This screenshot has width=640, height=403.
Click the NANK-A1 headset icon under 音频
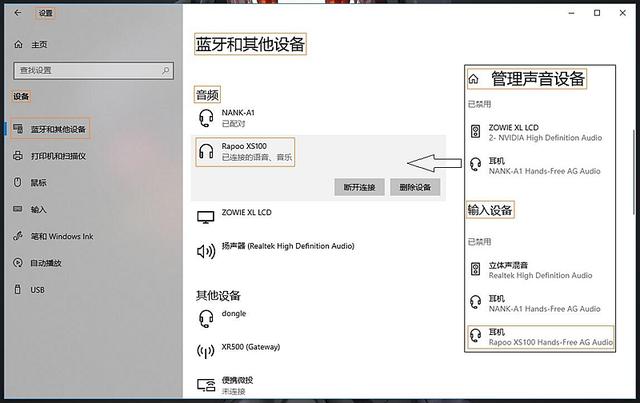tap(206, 118)
